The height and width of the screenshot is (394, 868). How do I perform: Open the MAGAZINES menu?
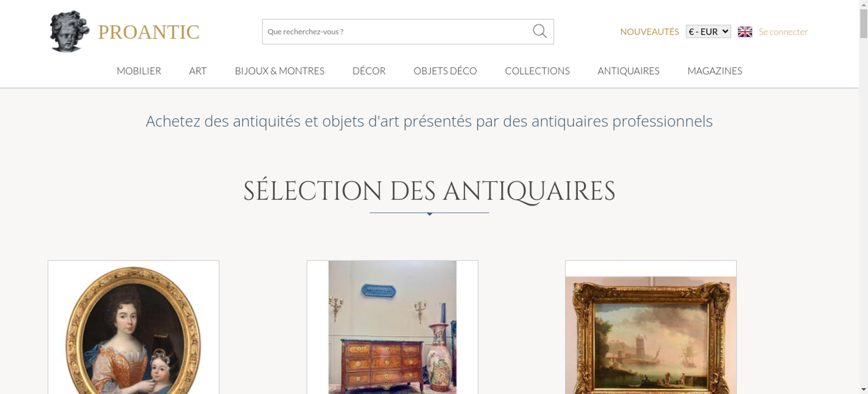pyautogui.click(x=715, y=71)
